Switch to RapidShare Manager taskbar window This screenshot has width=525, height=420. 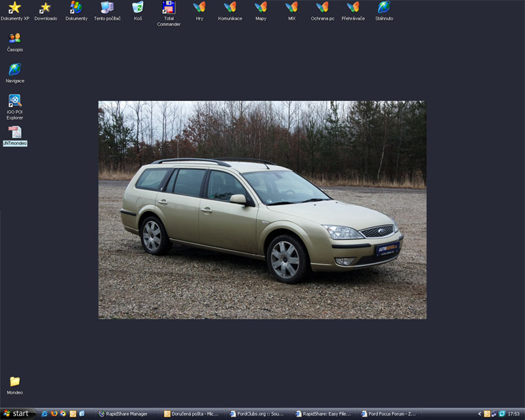pos(126,414)
